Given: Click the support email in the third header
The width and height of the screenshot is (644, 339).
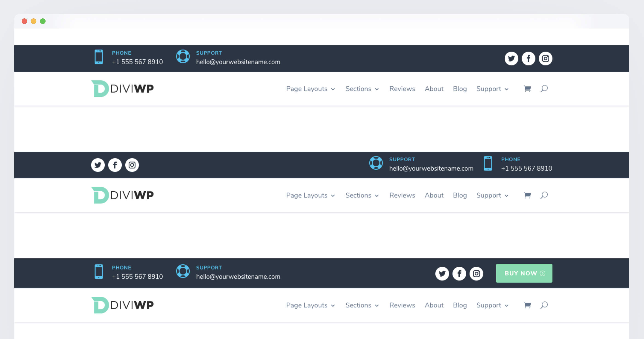Looking at the screenshot, I should [238, 276].
